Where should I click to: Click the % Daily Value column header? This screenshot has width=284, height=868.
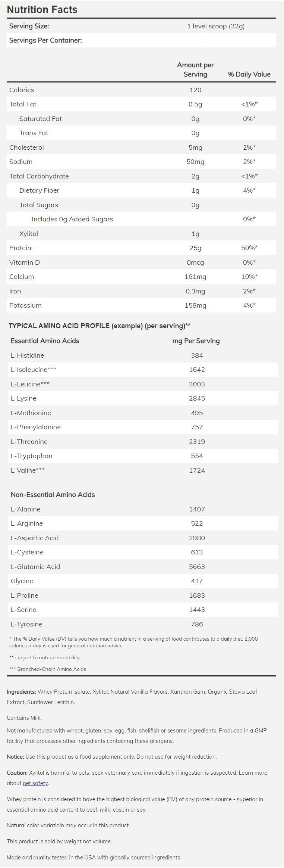click(x=249, y=74)
